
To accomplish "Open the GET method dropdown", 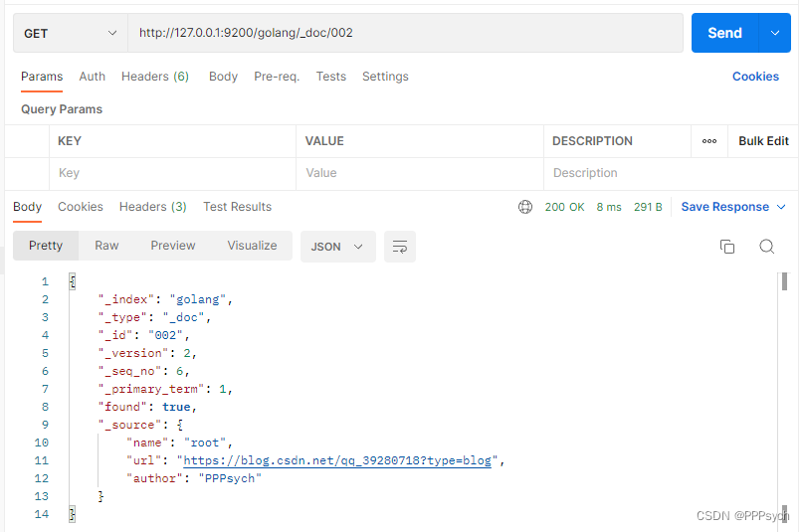I will pos(71,34).
